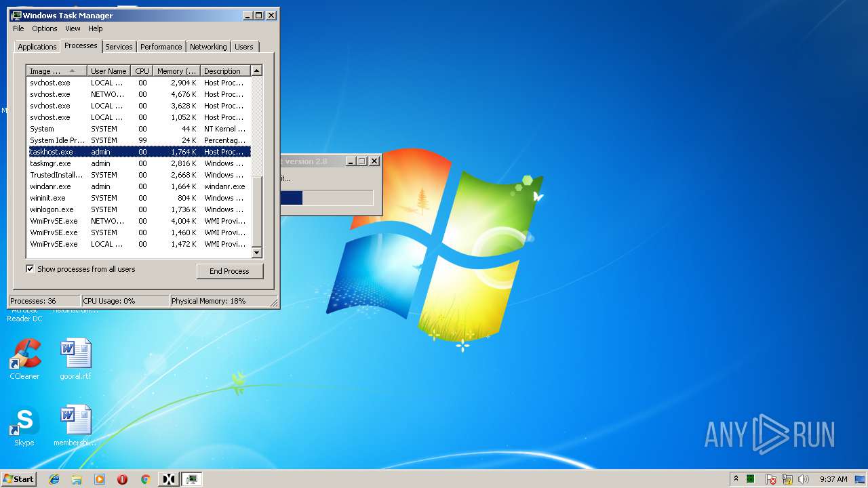
Task: Select the taskmgr.exe process row
Action: [x=139, y=163]
